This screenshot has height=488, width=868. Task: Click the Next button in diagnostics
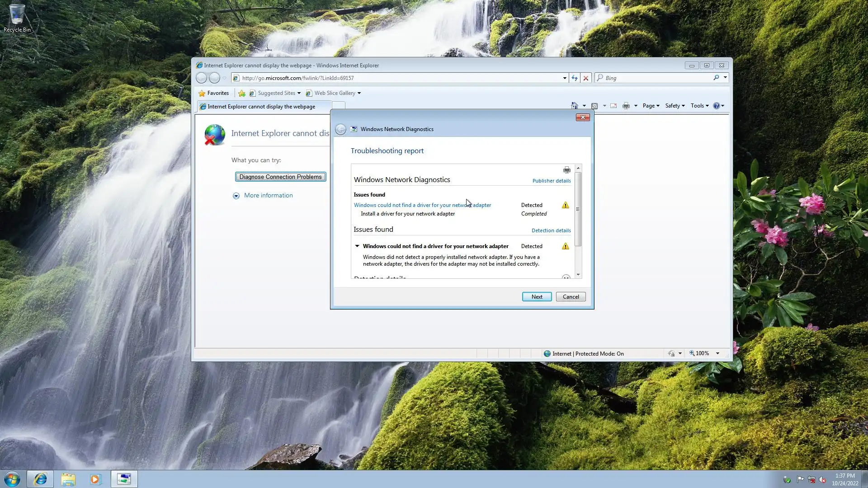537,297
